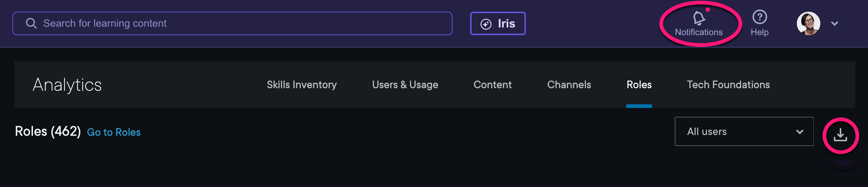The image size is (868, 187).
Task: Open the Users & Usage tab
Action: click(x=405, y=85)
